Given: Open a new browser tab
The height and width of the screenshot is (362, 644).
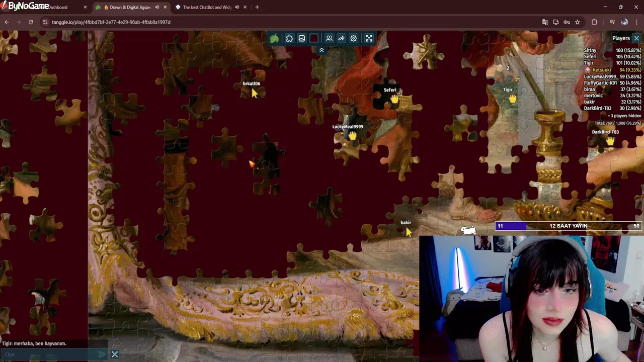Looking at the screenshot, I should click(257, 7).
